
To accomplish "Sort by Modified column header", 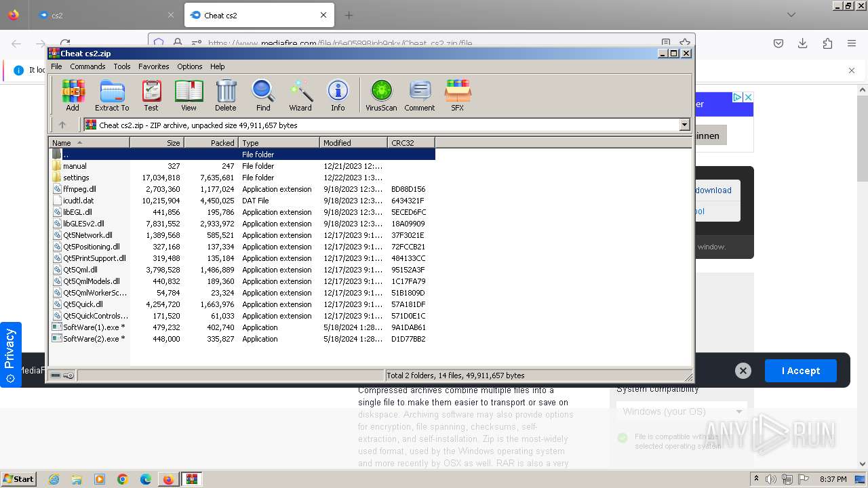I will 353,142.
